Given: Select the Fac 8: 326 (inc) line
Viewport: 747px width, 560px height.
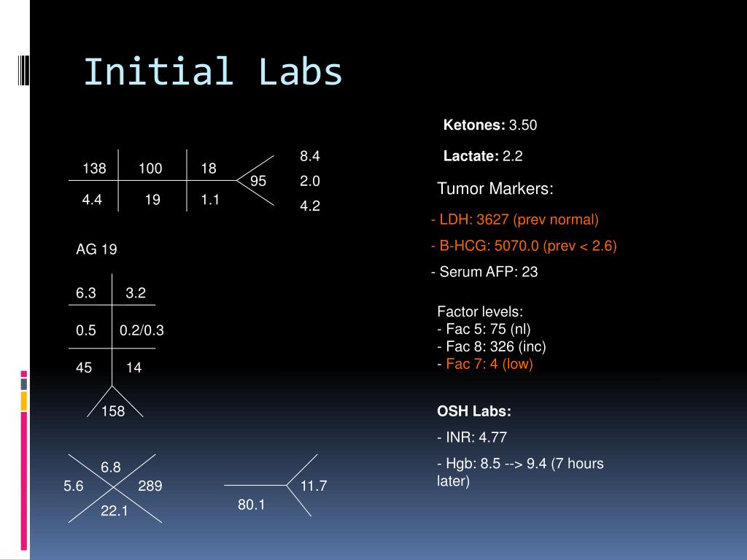Looking at the screenshot, I should click(491, 346).
